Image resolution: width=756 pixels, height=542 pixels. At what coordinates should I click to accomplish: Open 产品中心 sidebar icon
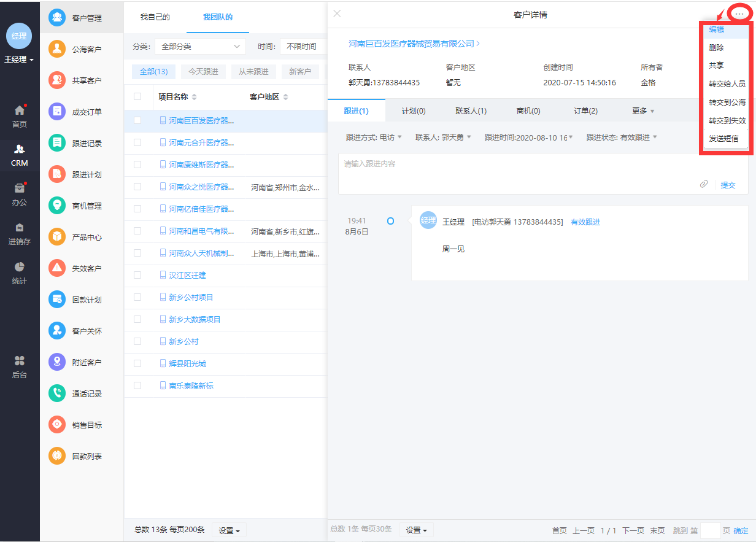pos(57,237)
